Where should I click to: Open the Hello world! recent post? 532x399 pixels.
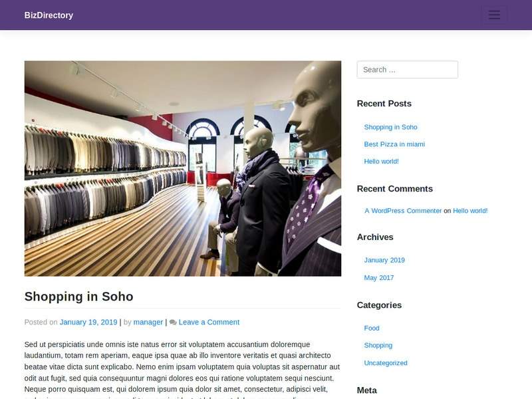coord(381,162)
